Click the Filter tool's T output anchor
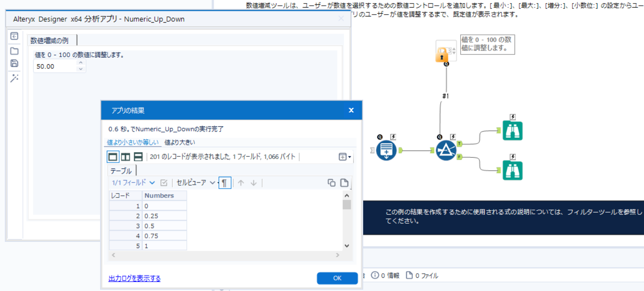This screenshot has width=644, height=291. click(459, 144)
